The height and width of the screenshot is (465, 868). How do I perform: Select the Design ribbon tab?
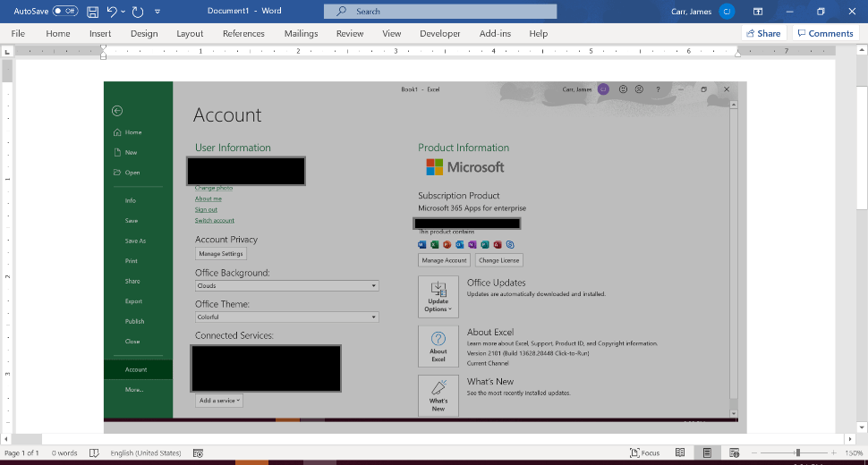click(x=144, y=33)
